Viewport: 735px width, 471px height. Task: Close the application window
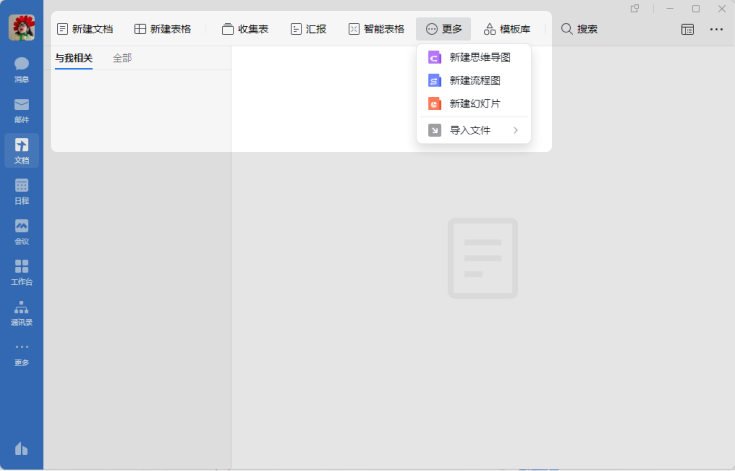pyautogui.click(x=722, y=8)
